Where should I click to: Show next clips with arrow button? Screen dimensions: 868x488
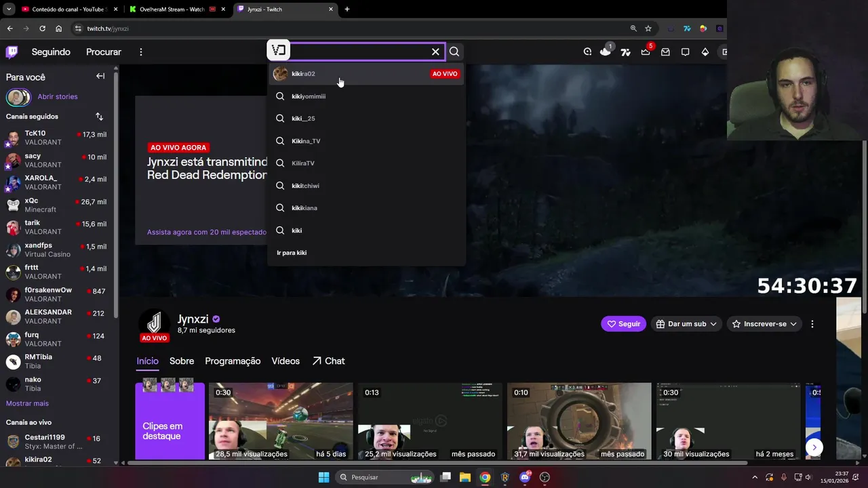tap(814, 447)
